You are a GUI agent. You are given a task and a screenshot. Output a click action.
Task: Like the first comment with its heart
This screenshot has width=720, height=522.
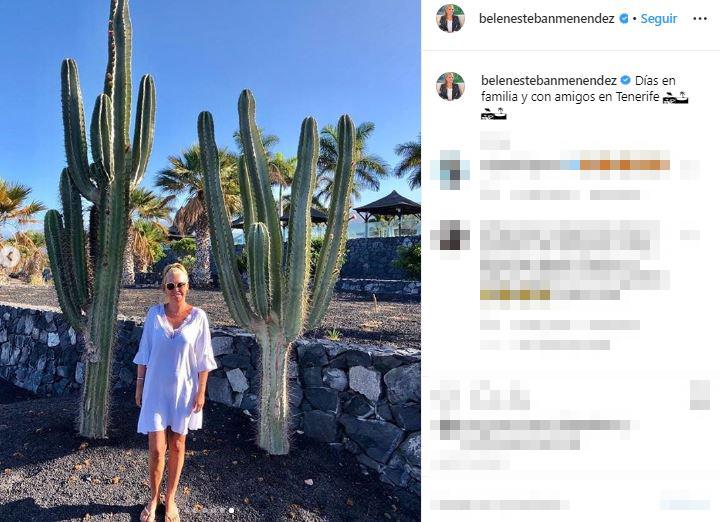coord(690,170)
